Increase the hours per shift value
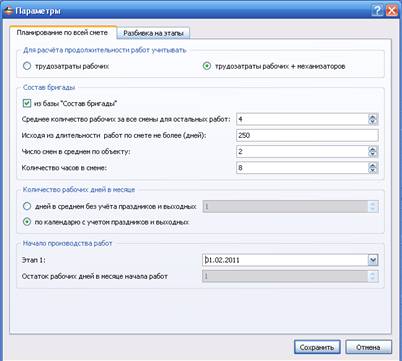This screenshot has width=402, height=361. 372,165
